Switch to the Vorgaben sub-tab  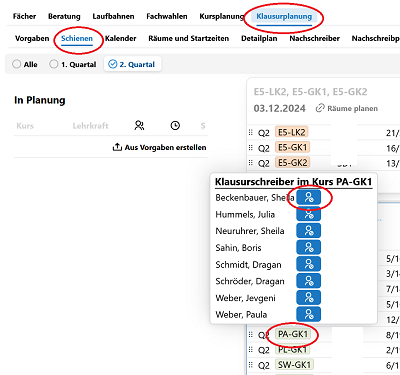32,38
